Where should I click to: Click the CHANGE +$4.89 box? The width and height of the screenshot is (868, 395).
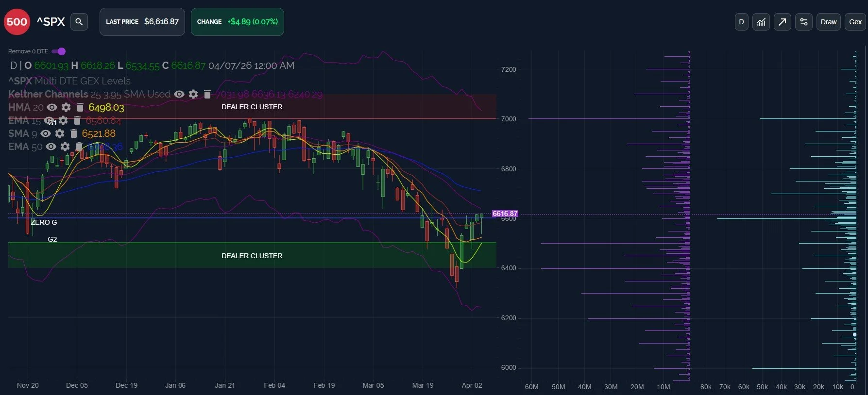click(238, 22)
